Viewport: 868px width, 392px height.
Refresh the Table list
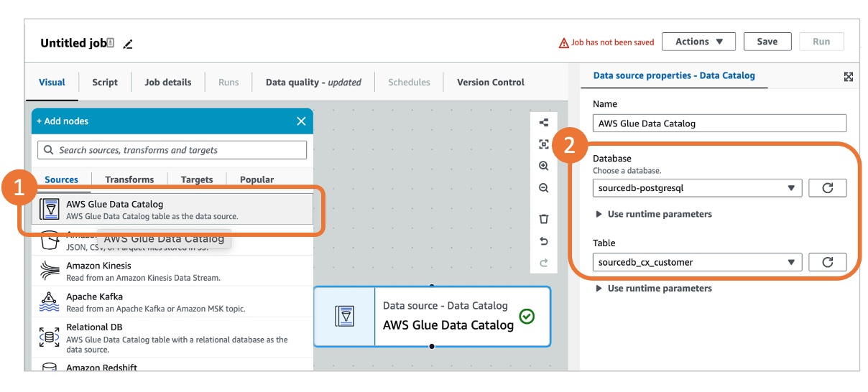tap(828, 262)
